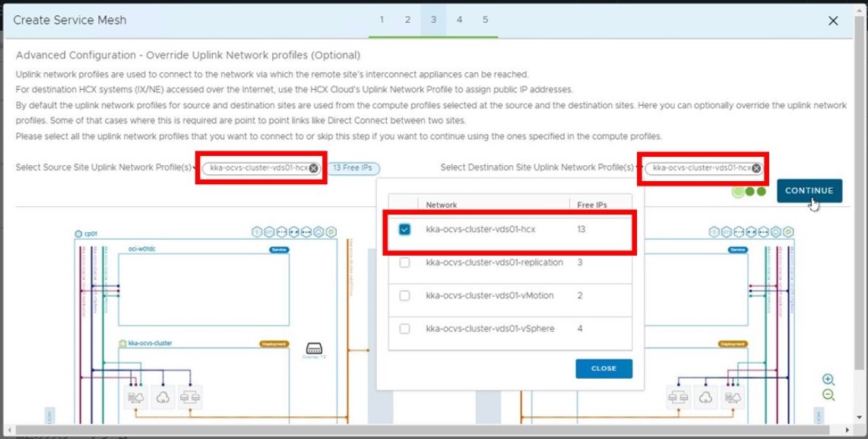
Task: Go to wizard step 1
Action: pyautogui.click(x=382, y=20)
